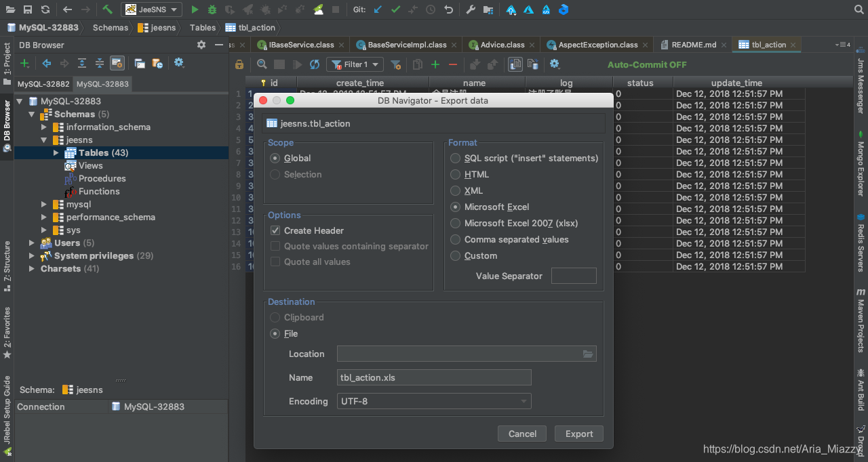Image resolution: width=868 pixels, height=462 pixels.
Task: Select Views in the jeesns tree
Action: click(x=90, y=165)
